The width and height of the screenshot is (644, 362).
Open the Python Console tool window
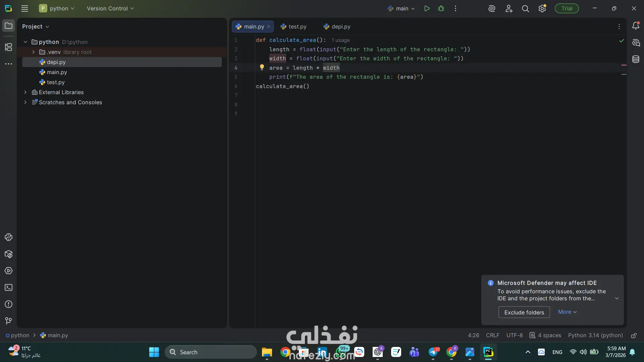coord(8,237)
